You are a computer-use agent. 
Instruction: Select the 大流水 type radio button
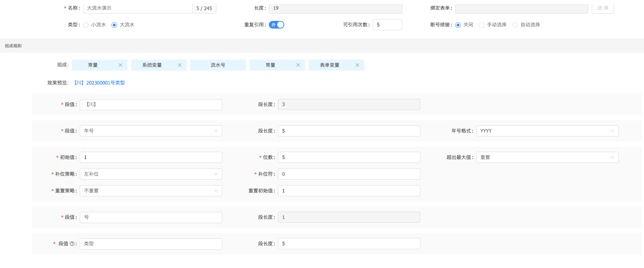pos(114,25)
